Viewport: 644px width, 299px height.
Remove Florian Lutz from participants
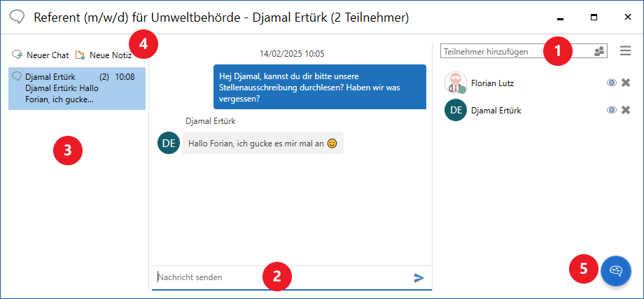pos(626,83)
